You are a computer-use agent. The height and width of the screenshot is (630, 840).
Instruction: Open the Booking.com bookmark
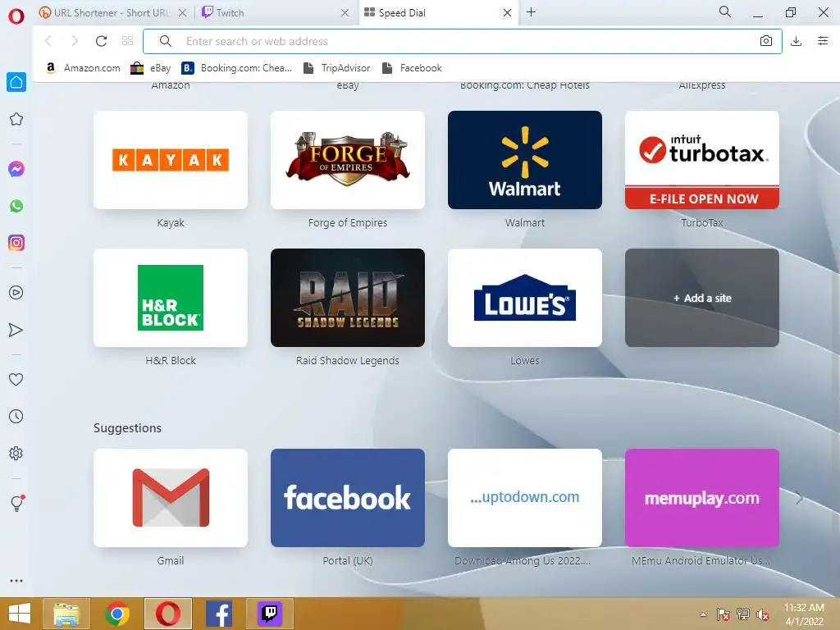[237, 68]
